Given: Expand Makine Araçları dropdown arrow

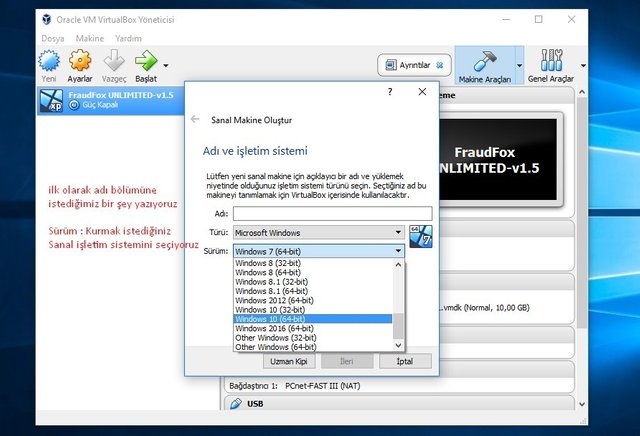Looking at the screenshot, I should click(519, 65).
